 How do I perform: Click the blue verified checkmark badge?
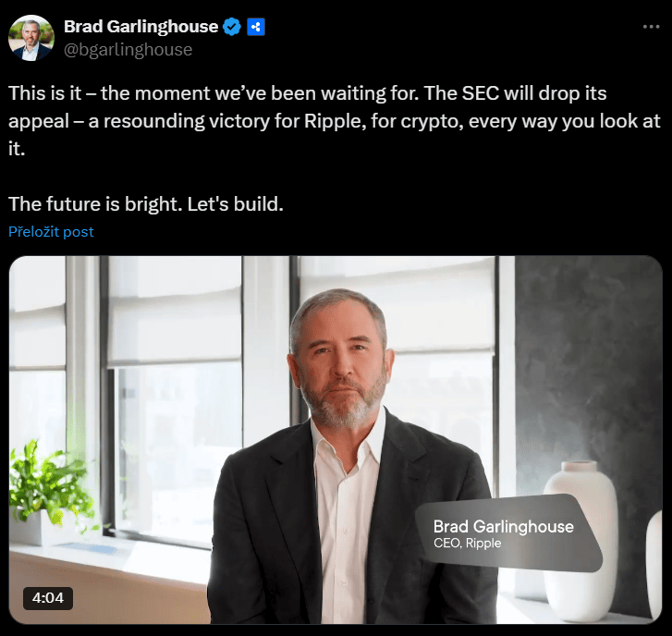232,27
